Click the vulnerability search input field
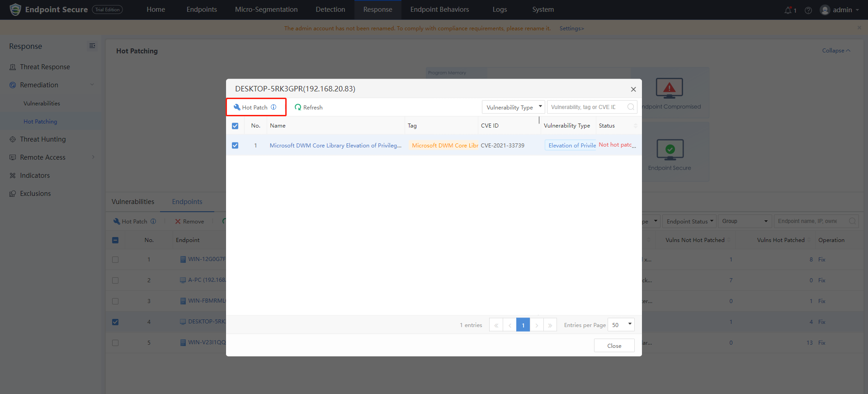Viewport: 868px width, 394px height. coord(585,107)
